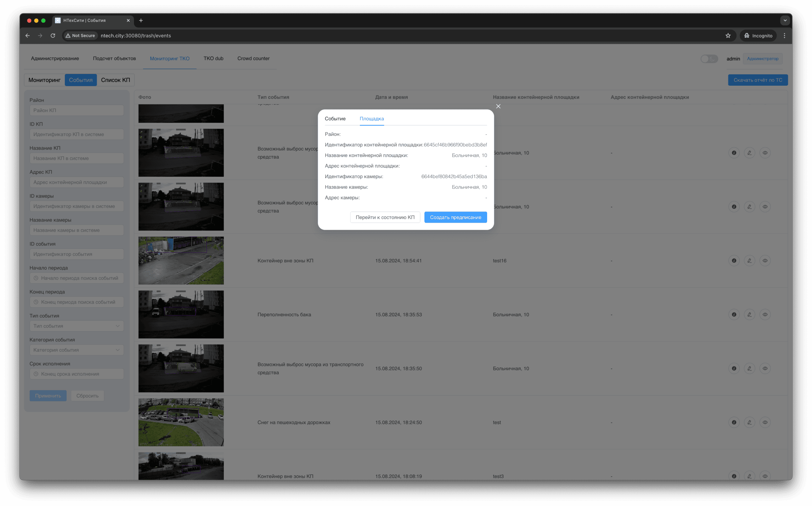Click edit pencil icon for test16 row
This screenshot has height=506, width=812.
749,261
